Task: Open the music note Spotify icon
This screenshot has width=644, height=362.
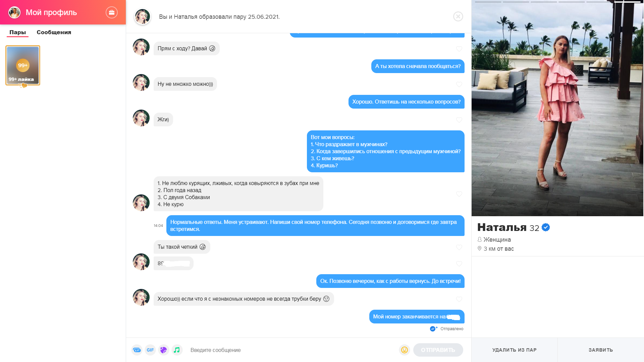Action: point(177,350)
